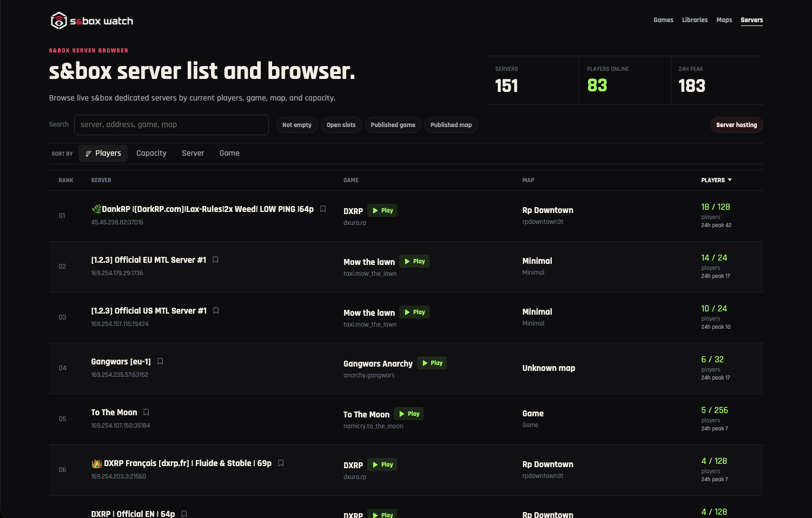812x518 pixels.
Task: Bookmark Official EU MTL Server #1
Action: pos(215,260)
